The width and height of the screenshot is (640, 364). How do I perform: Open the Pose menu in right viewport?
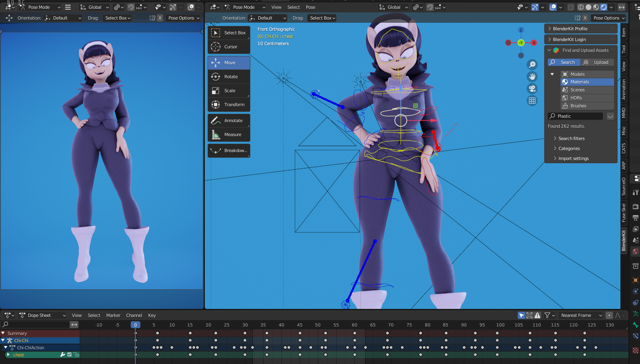310,7
